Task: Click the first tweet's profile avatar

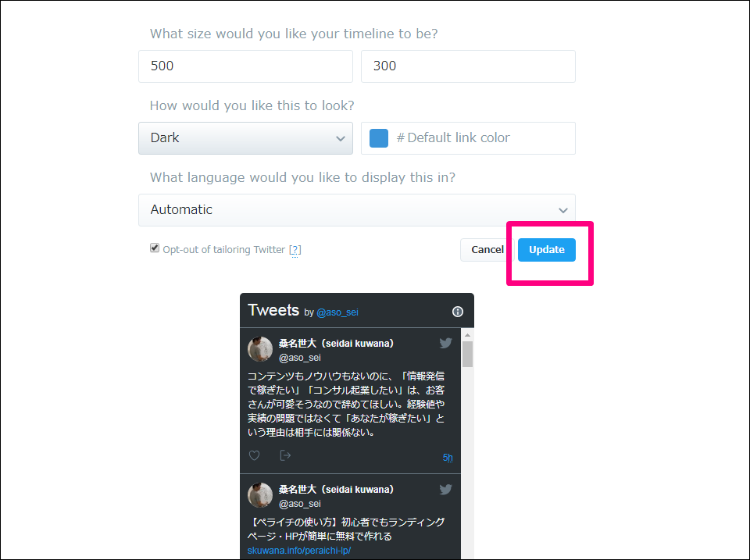Action: (259, 349)
